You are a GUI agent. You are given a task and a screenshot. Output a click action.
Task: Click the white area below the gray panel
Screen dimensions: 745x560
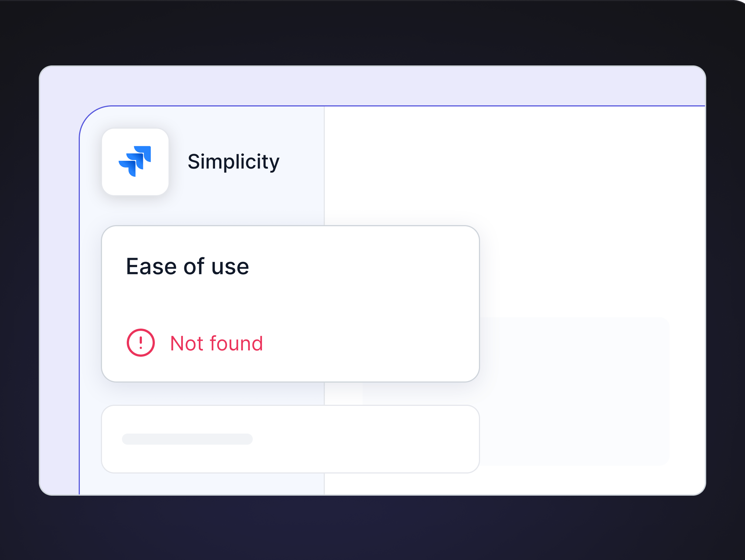(x=576, y=481)
